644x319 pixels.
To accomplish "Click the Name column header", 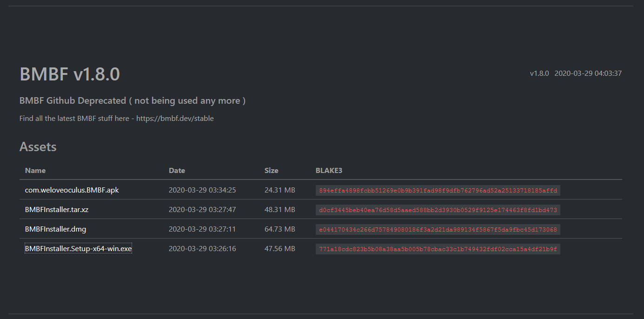I will coord(35,170).
